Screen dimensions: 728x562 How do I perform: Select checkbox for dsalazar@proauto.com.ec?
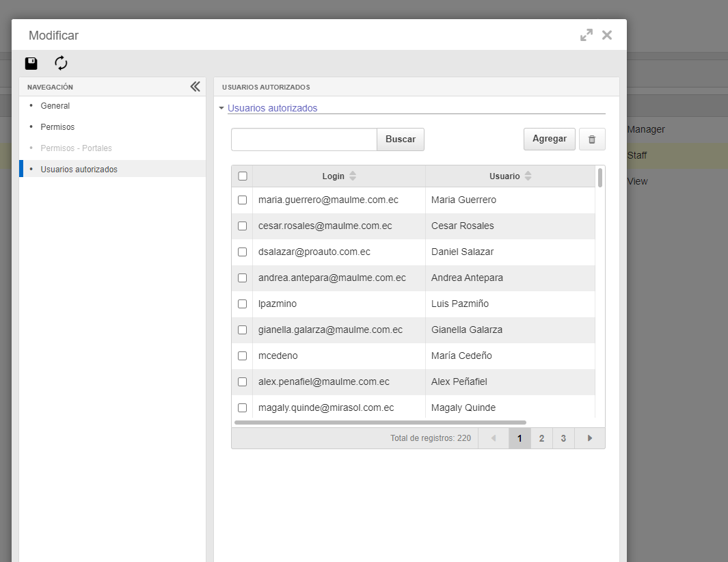[x=243, y=252]
